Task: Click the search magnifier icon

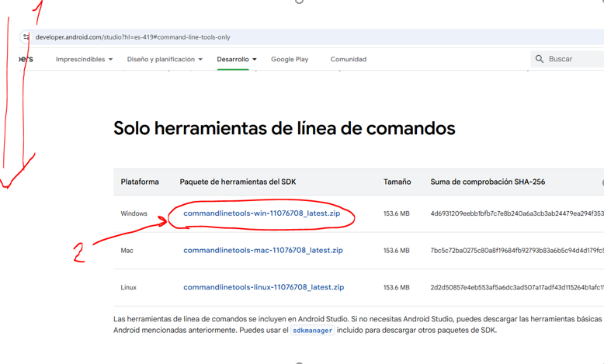Action: (540, 59)
